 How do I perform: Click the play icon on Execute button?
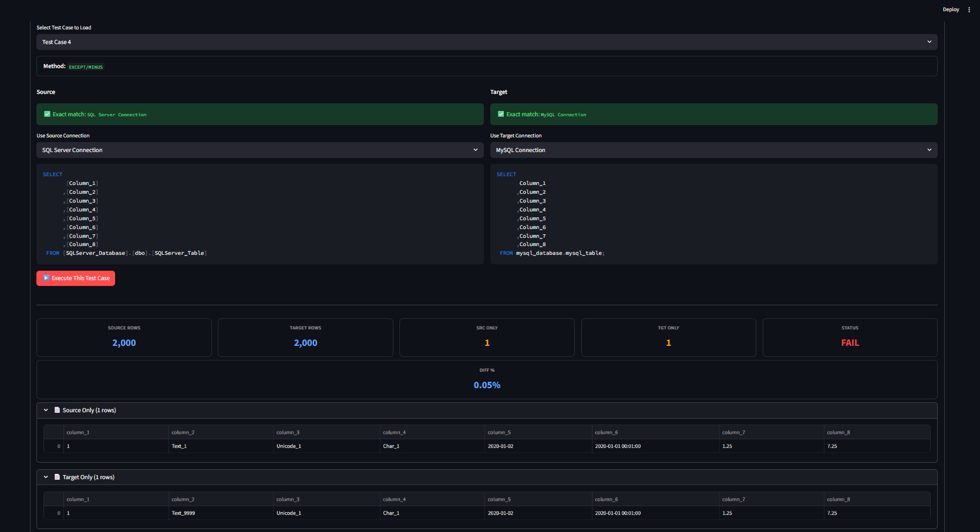[46, 278]
